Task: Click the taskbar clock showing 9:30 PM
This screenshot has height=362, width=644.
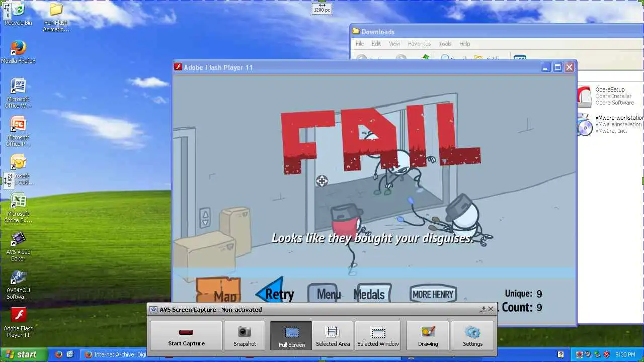Action: click(624, 354)
